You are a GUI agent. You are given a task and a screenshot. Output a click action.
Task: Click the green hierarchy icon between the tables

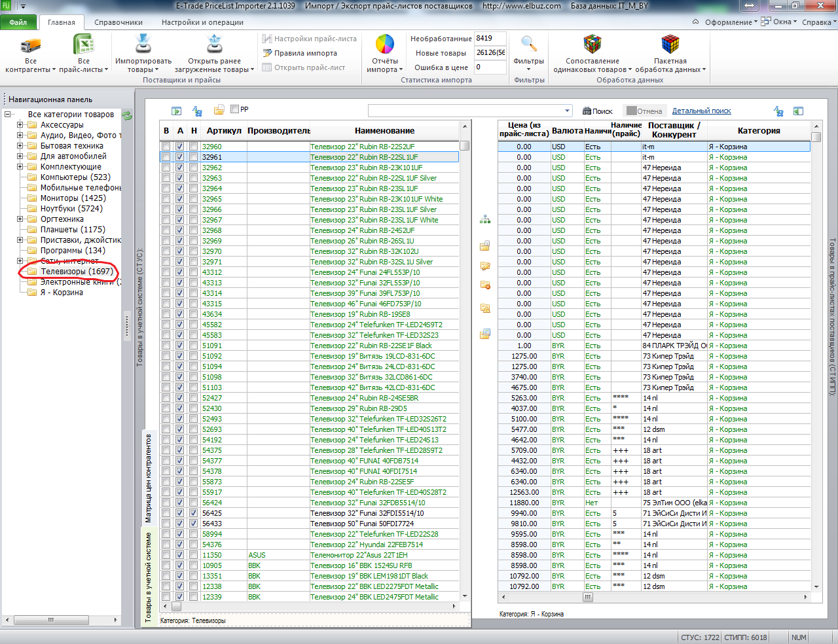(x=485, y=219)
